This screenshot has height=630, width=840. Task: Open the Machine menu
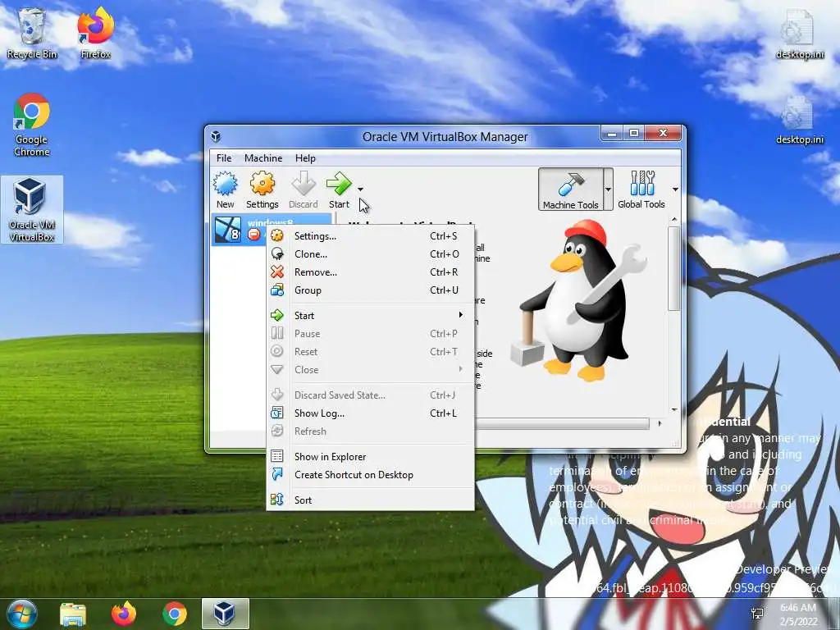pos(263,158)
